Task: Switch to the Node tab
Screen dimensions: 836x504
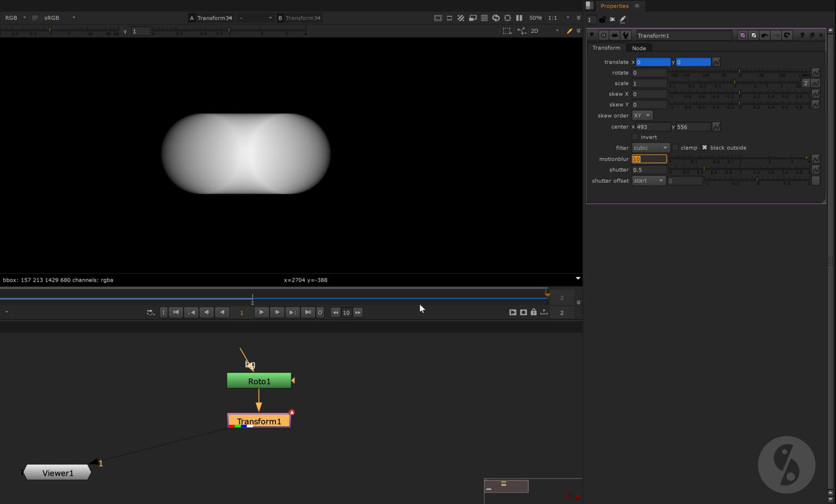Action: pyautogui.click(x=638, y=48)
